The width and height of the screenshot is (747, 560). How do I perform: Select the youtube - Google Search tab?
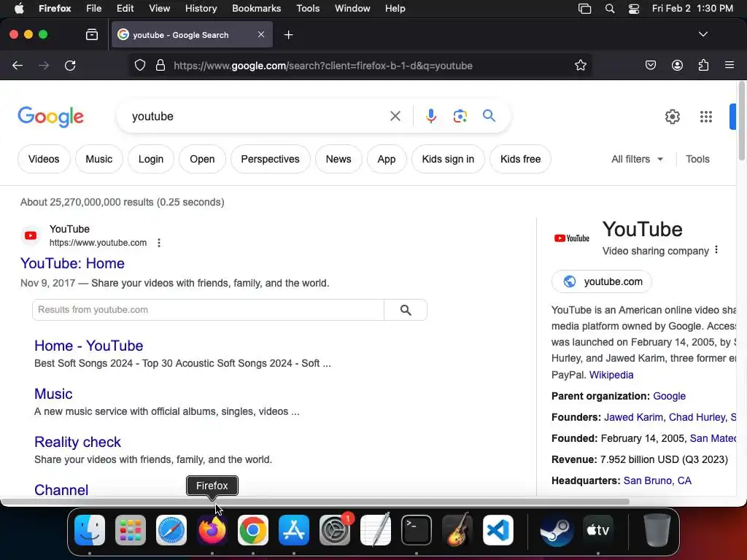coord(192,35)
